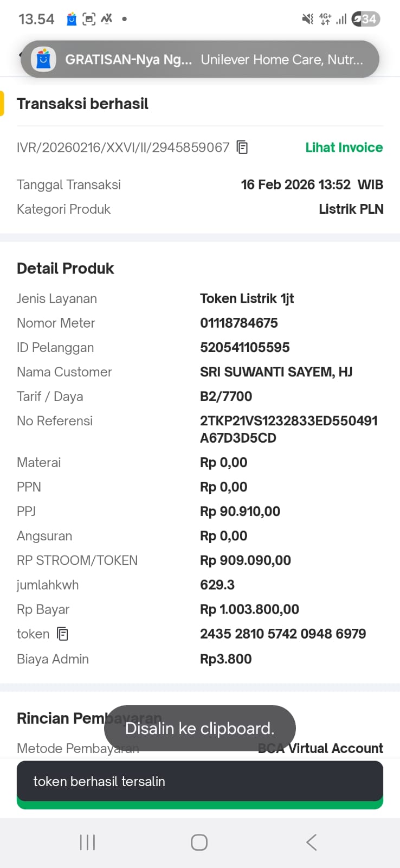The width and height of the screenshot is (400, 868).
Task: Open the GRATISAN-Nya notification banner
Action: pos(199,59)
